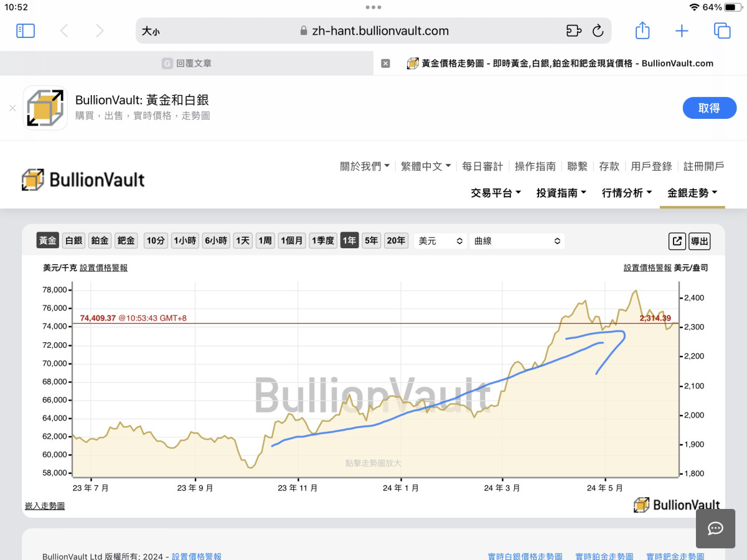Open the 曲線 chart type dropdown

(517, 241)
